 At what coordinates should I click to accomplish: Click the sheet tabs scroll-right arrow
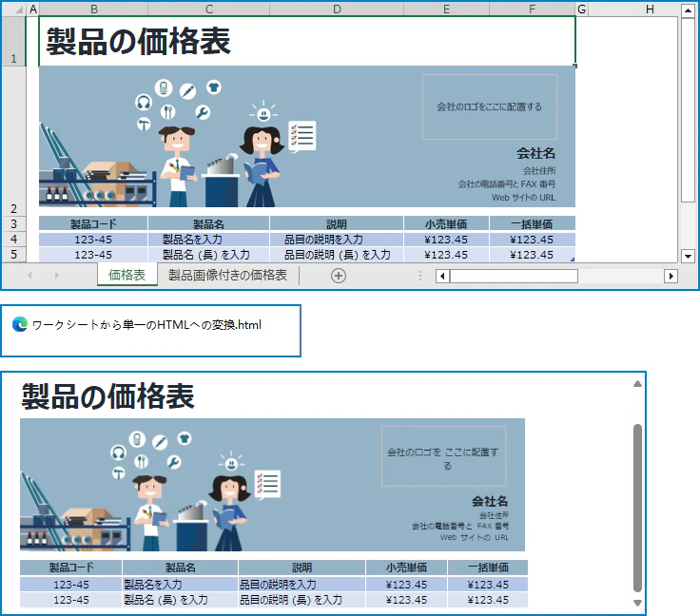click(56, 276)
